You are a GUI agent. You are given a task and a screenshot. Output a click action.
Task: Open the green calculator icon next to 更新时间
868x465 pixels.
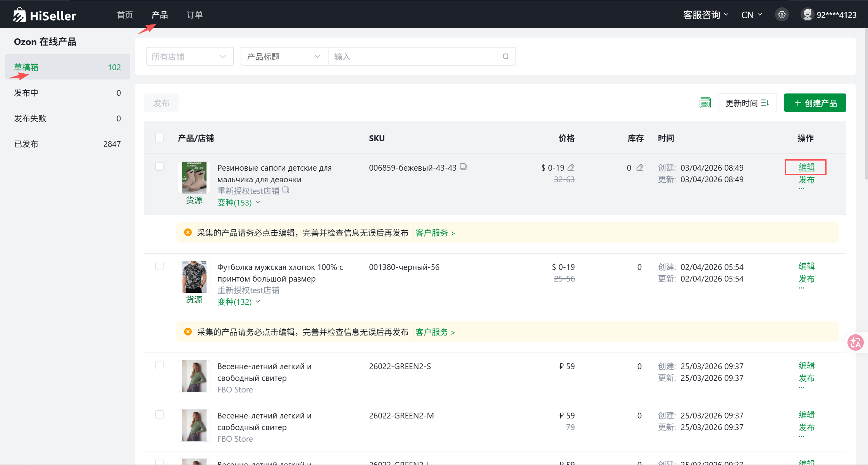(705, 103)
